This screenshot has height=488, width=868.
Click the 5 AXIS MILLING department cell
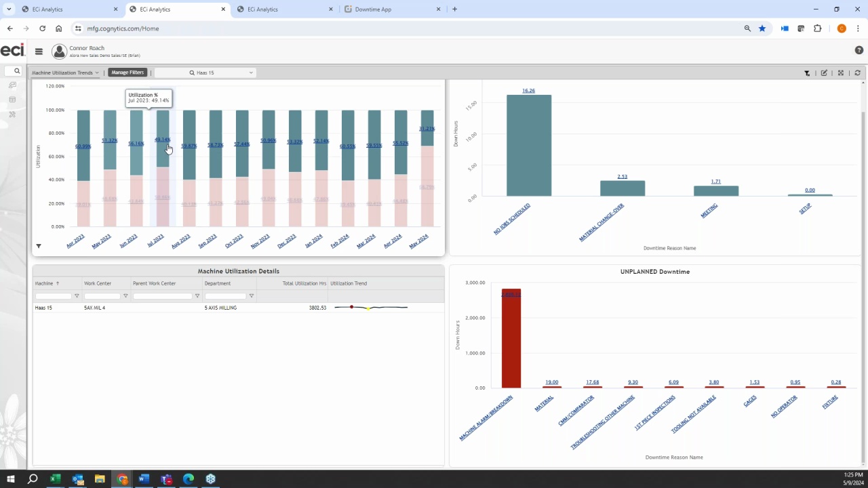[x=220, y=308]
